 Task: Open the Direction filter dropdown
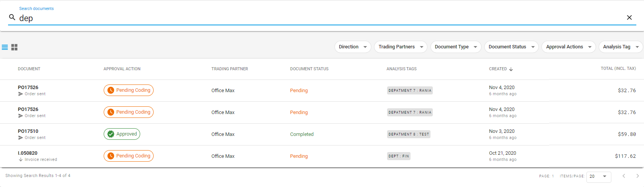click(x=353, y=47)
